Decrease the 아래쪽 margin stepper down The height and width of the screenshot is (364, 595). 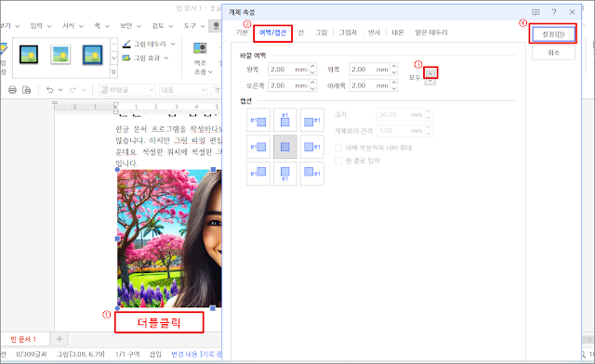coord(394,89)
